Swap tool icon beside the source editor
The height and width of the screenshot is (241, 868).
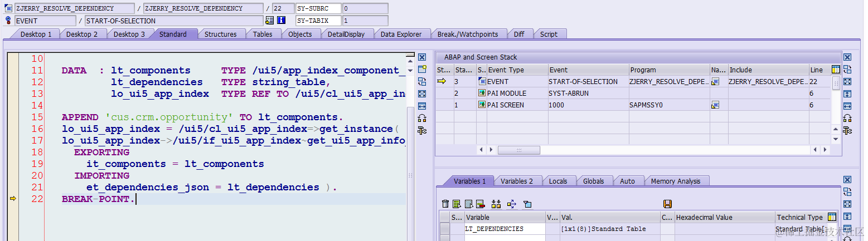click(x=422, y=81)
